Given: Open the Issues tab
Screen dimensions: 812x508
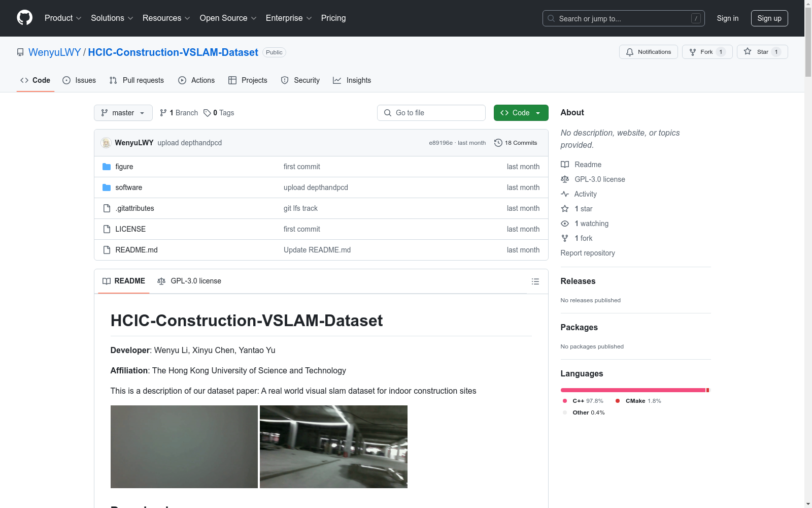Looking at the screenshot, I should [x=79, y=80].
